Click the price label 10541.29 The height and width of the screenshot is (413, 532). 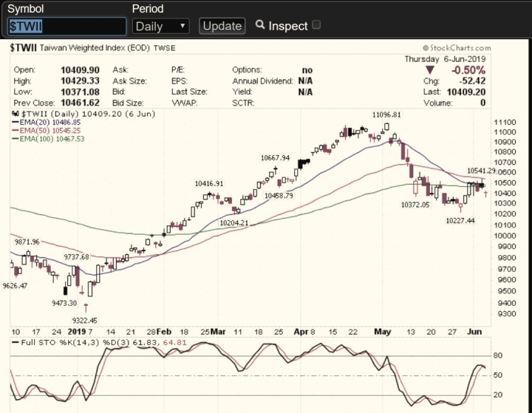pos(481,171)
